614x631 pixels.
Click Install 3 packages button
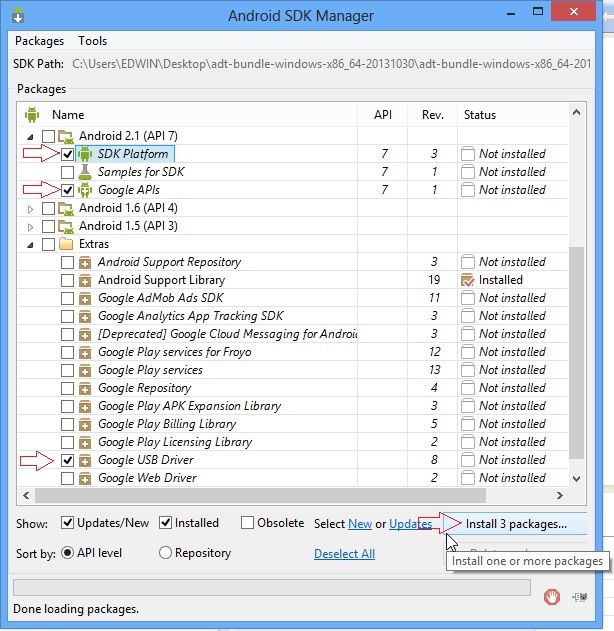(514, 524)
